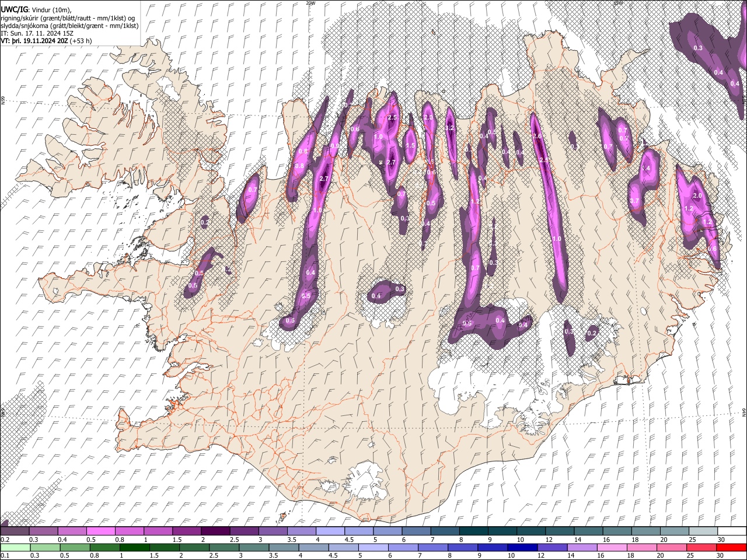747x560 pixels.
Task: Click the '20W' longitude label
Action: pyautogui.click(x=310, y=3)
